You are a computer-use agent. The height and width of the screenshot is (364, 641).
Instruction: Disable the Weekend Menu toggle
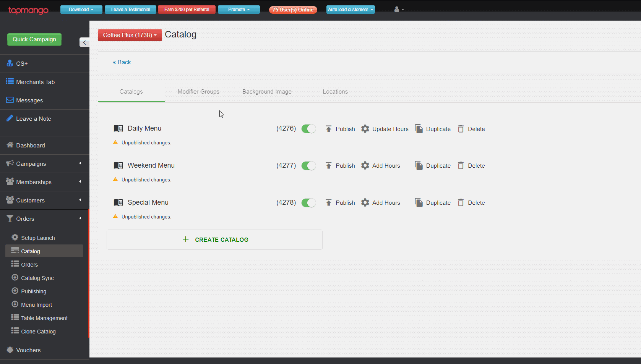tap(308, 165)
